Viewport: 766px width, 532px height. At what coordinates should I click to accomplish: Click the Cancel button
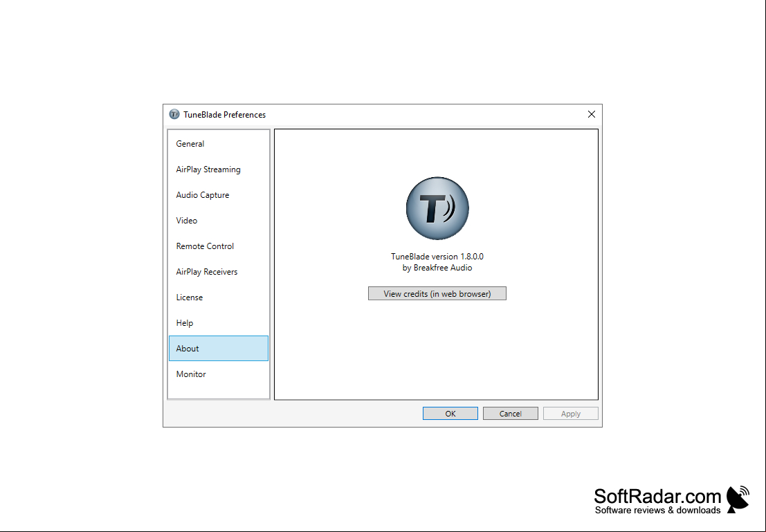(511, 413)
